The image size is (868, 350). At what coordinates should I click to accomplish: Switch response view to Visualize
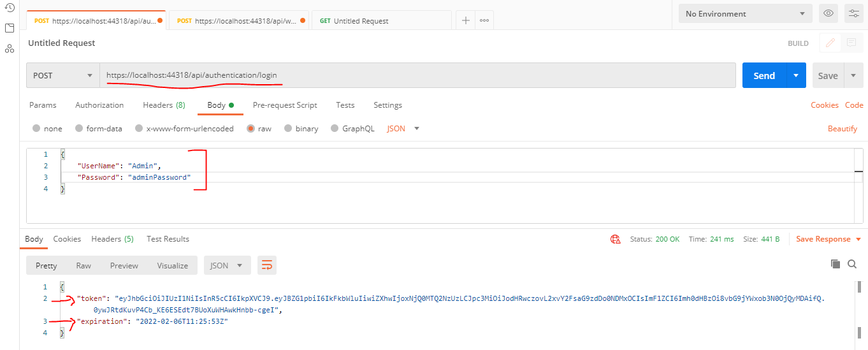click(x=173, y=266)
